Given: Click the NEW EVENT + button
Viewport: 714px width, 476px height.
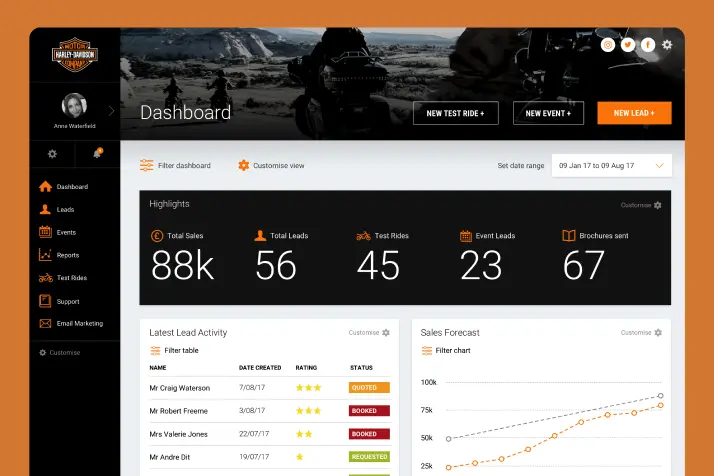Looking at the screenshot, I should [548, 113].
